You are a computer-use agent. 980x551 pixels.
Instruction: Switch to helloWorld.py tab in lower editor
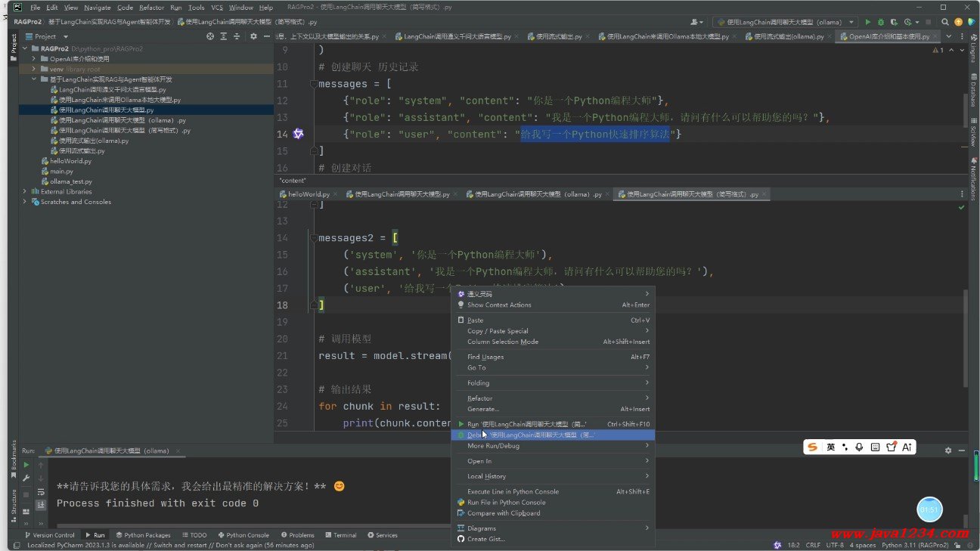pos(309,194)
